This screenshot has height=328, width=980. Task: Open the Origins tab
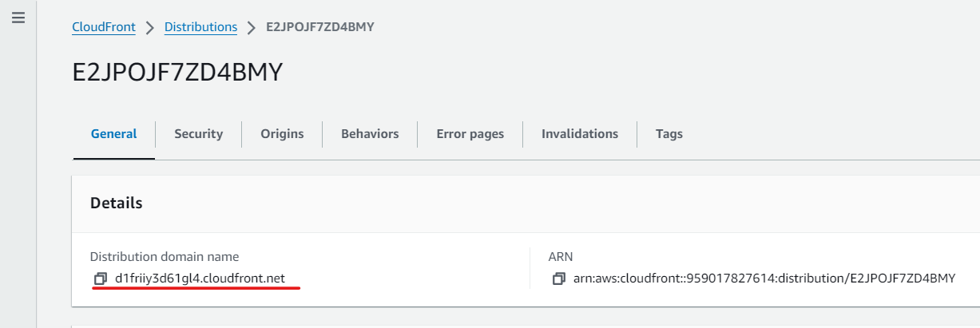click(282, 134)
